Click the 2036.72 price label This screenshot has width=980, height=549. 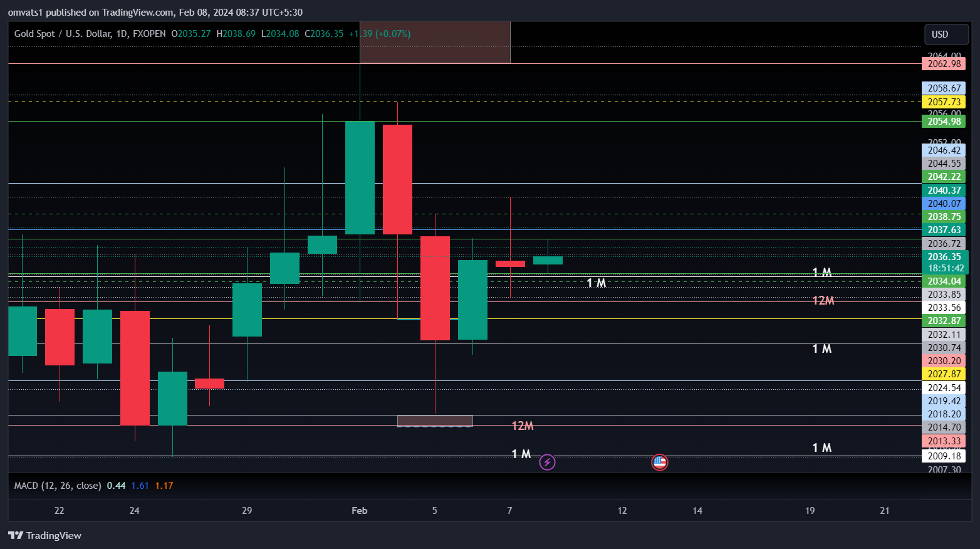[x=944, y=244]
